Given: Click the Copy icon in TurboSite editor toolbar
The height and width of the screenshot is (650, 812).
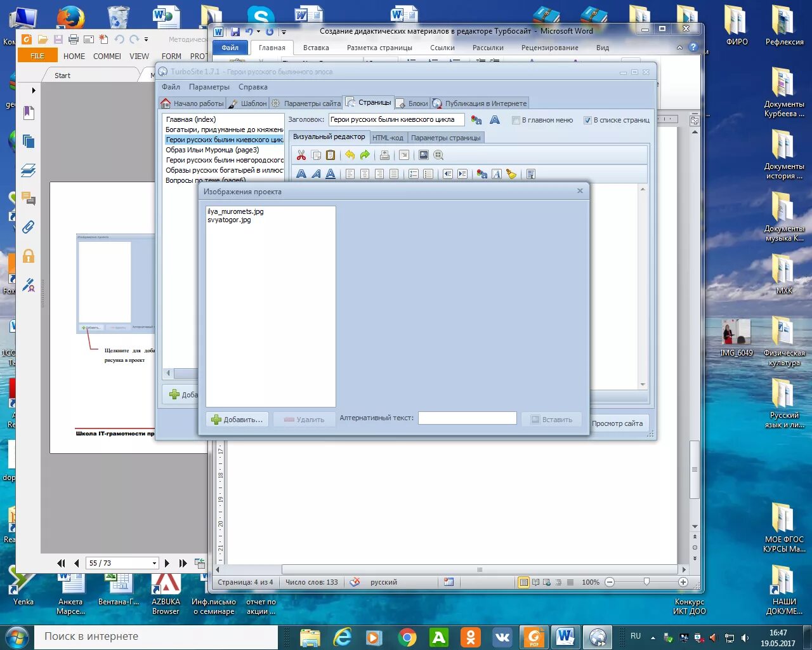Looking at the screenshot, I should tap(316, 155).
